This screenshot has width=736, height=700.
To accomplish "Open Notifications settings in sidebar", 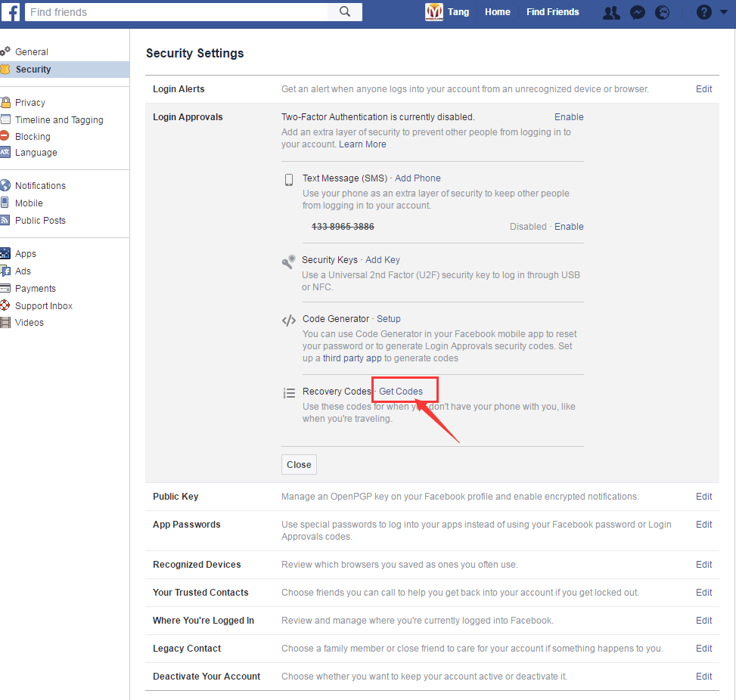I will click(40, 185).
